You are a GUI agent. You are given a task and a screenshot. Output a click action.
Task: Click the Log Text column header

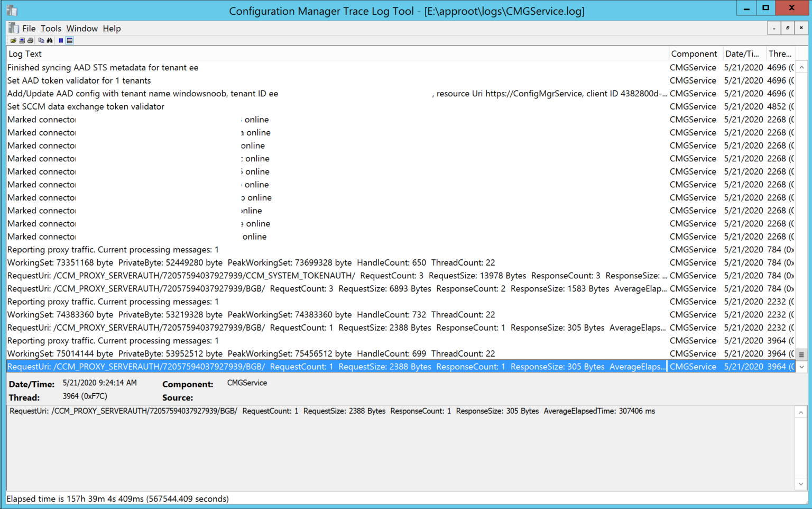click(25, 54)
